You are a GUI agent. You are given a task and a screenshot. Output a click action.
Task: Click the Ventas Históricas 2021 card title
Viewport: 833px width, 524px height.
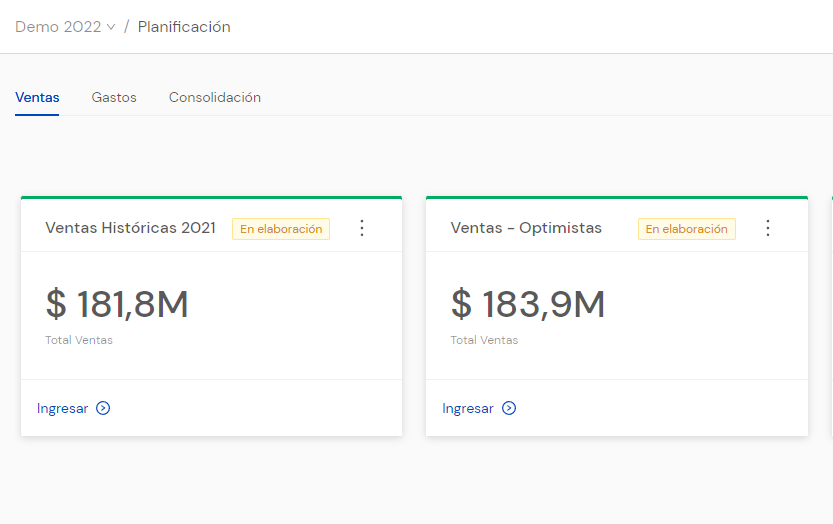point(130,228)
